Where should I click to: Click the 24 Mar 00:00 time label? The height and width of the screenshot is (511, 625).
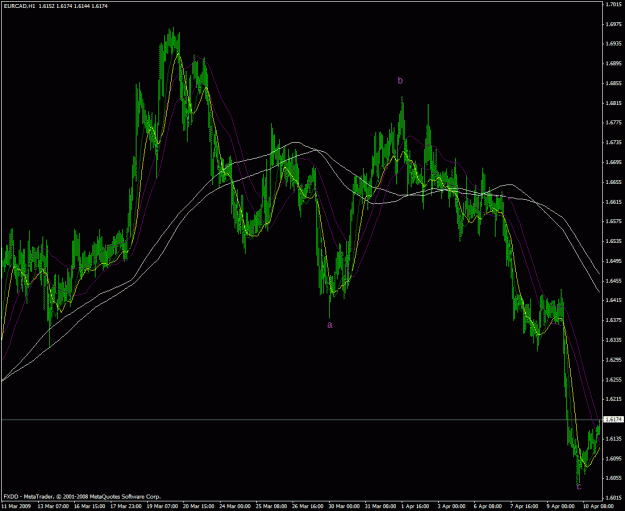236,506
